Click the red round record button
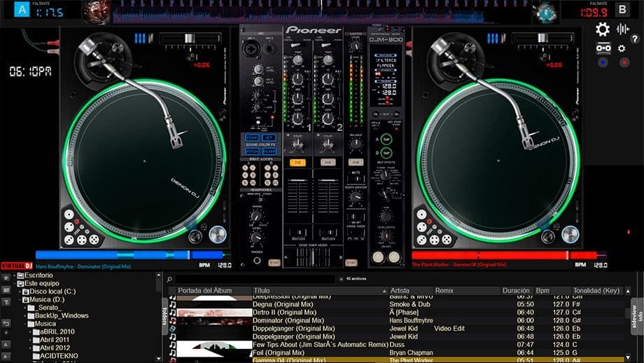Image resolution: width=644 pixels, height=363 pixels. click(x=624, y=62)
